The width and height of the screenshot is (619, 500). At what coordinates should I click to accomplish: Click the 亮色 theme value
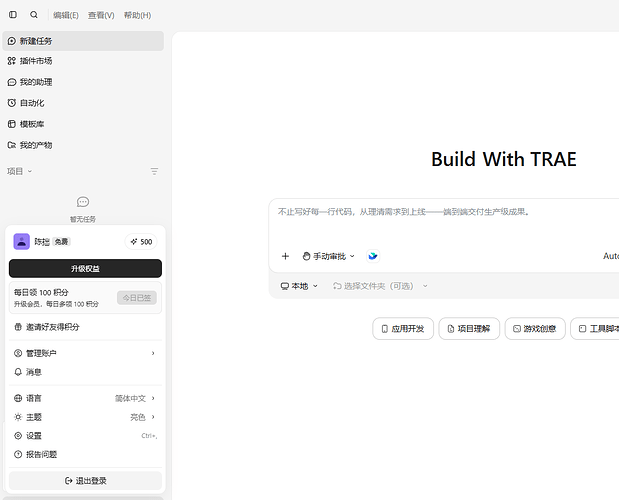point(138,417)
